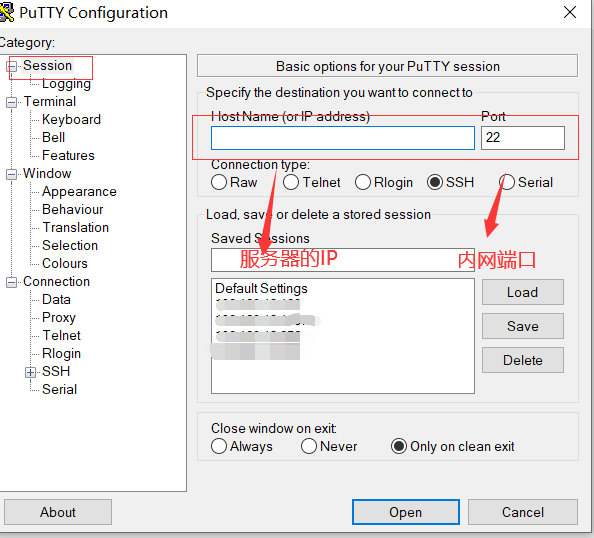
Task: Open the Bell settings category
Action: 53,137
